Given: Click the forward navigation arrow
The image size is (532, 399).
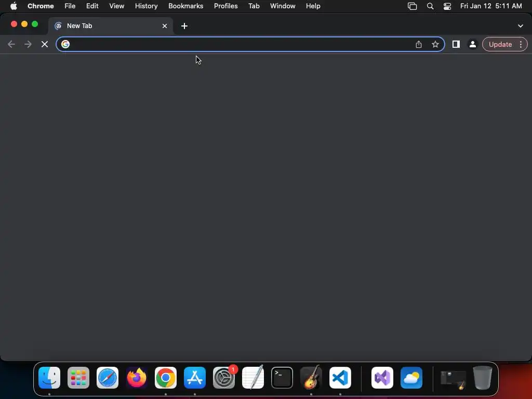Looking at the screenshot, I should pos(28,45).
